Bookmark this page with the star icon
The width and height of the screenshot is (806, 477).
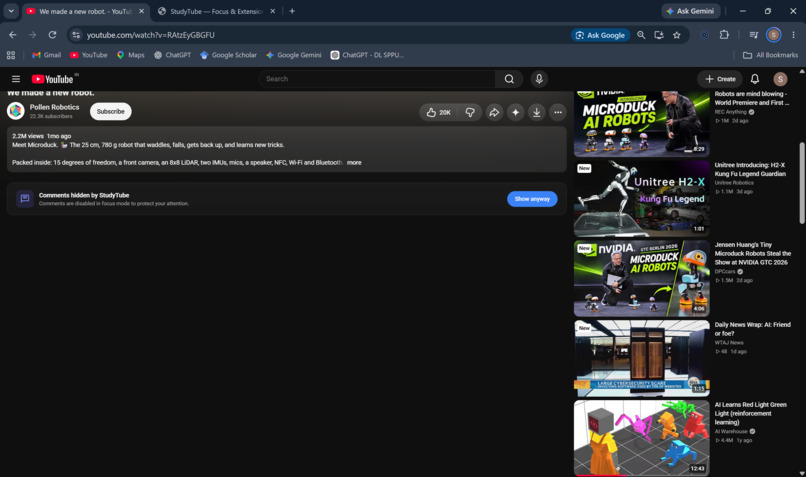(677, 35)
